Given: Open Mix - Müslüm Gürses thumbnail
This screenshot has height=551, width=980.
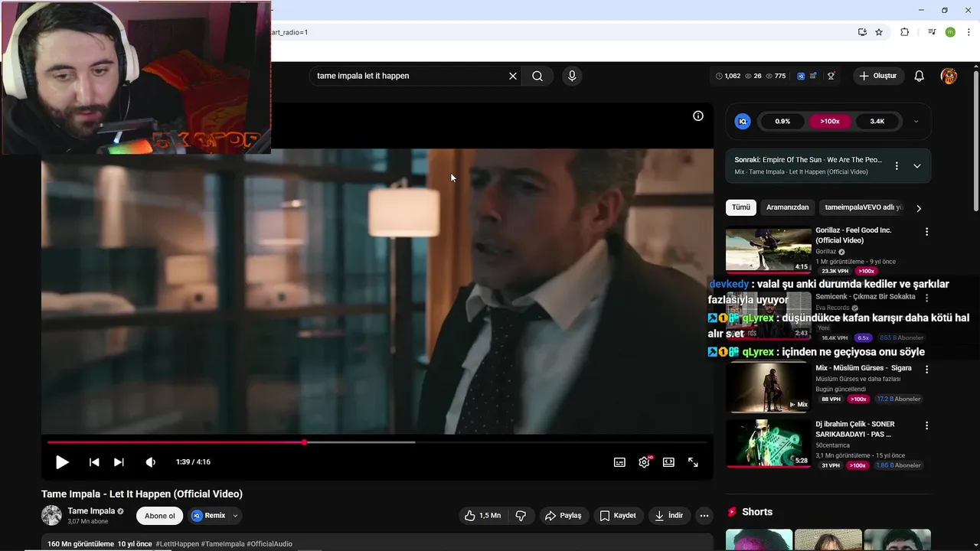Looking at the screenshot, I should [x=769, y=388].
